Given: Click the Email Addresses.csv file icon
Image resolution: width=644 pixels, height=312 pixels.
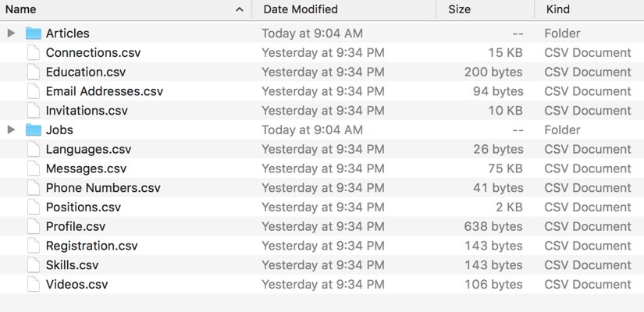Looking at the screenshot, I should coord(34,91).
